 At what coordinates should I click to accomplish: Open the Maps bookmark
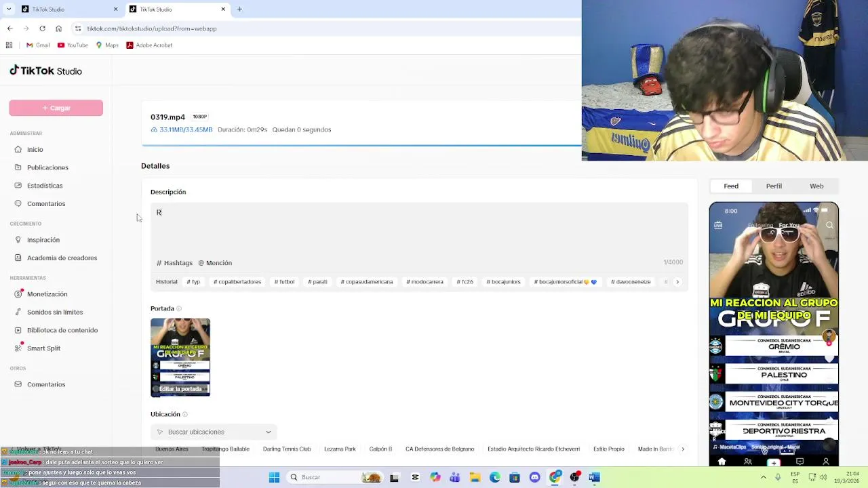pyautogui.click(x=107, y=45)
